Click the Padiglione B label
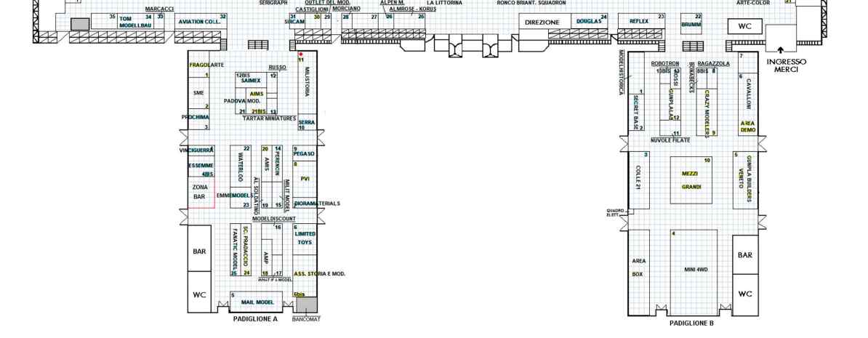868x338 pixels. pos(691,323)
